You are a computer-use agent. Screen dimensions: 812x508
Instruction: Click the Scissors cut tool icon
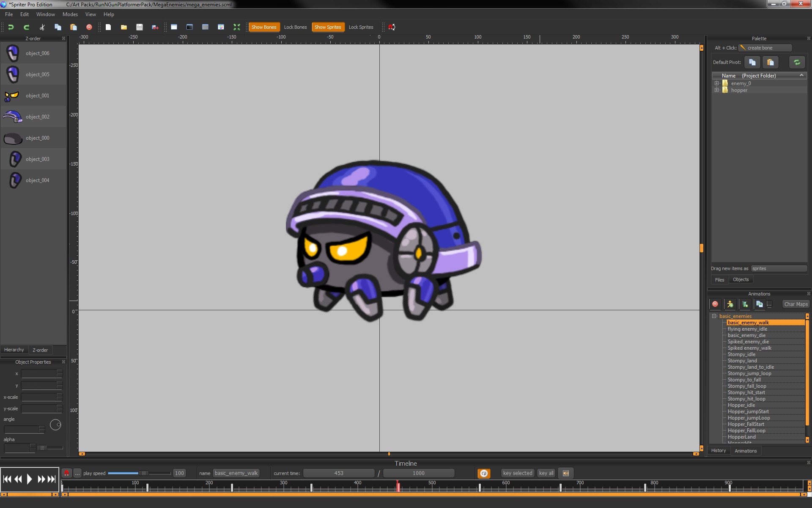(41, 27)
